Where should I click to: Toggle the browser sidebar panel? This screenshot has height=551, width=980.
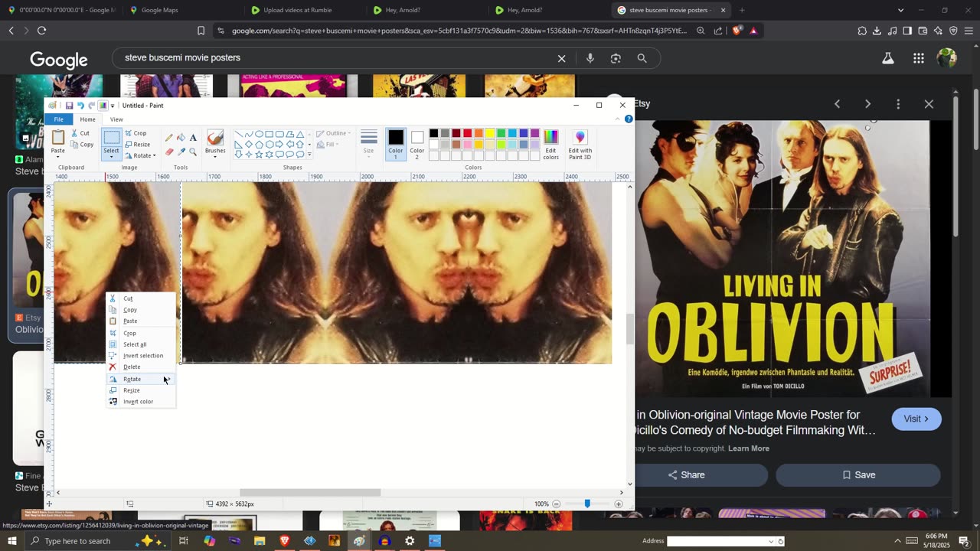click(907, 31)
